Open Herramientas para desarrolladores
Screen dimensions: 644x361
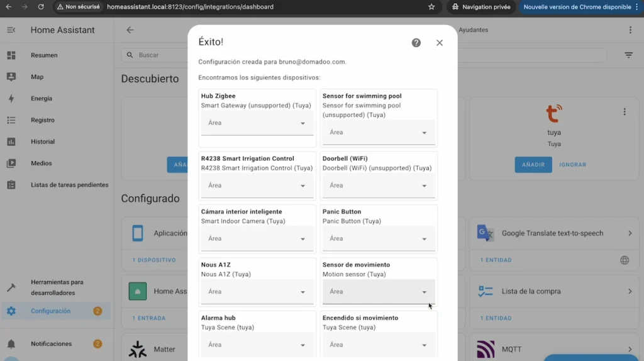[x=57, y=287]
